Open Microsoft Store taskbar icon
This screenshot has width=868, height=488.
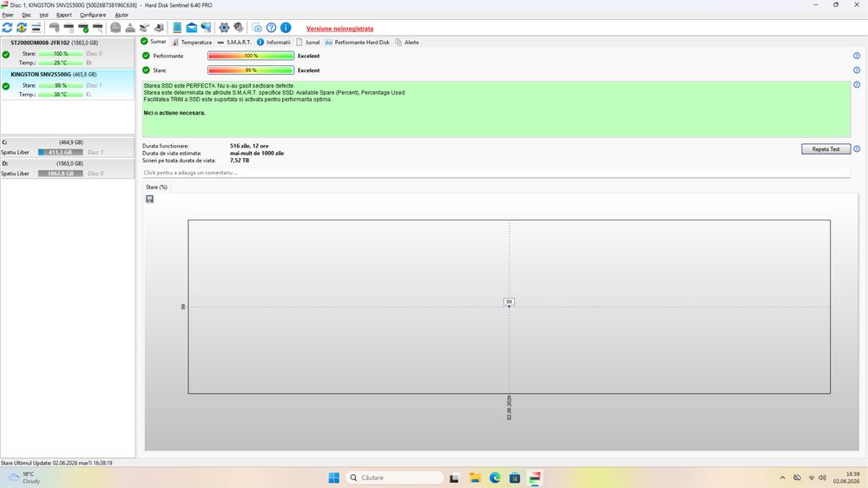coord(514,478)
